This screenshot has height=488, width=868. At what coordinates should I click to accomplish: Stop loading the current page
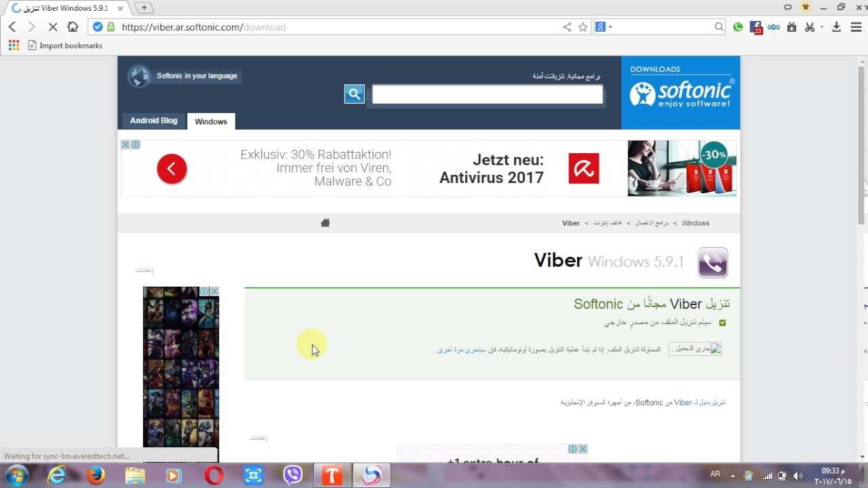pyautogui.click(x=52, y=27)
